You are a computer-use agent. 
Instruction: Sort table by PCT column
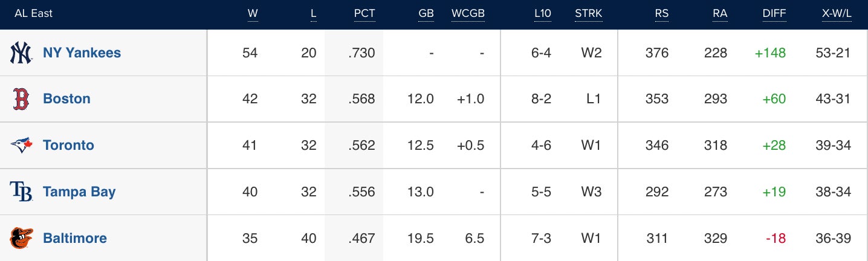pyautogui.click(x=364, y=13)
